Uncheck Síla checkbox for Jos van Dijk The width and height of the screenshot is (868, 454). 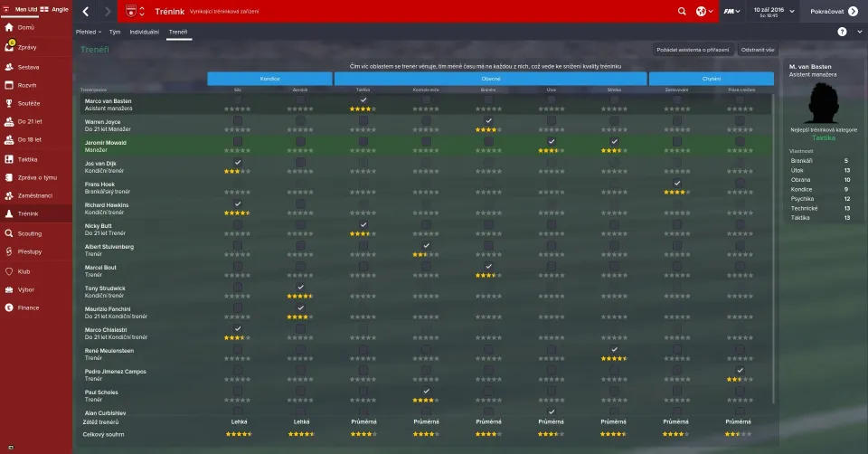(x=237, y=162)
